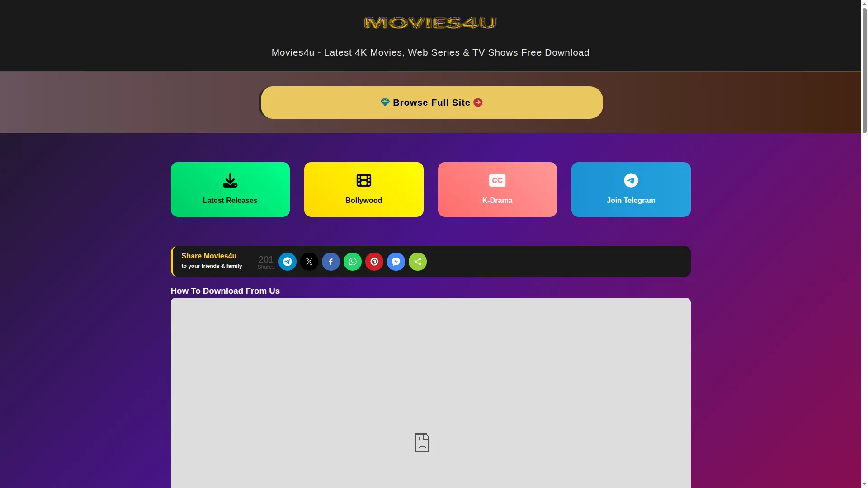Open the Bollywood category card
This screenshot has height=488, width=868.
click(x=363, y=189)
